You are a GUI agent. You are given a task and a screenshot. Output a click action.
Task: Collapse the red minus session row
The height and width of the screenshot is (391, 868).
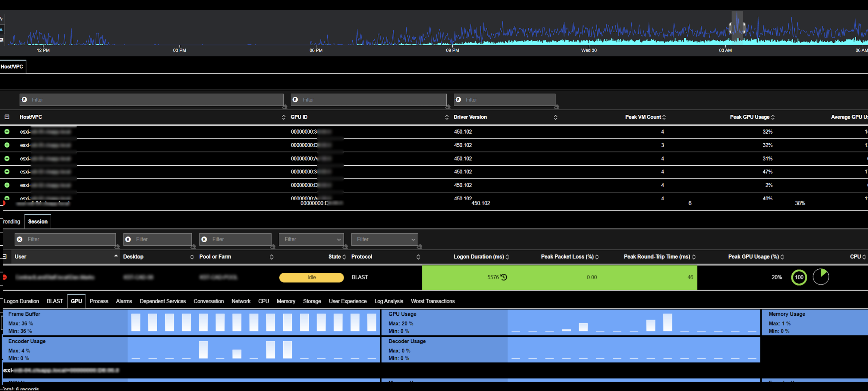[x=5, y=277]
